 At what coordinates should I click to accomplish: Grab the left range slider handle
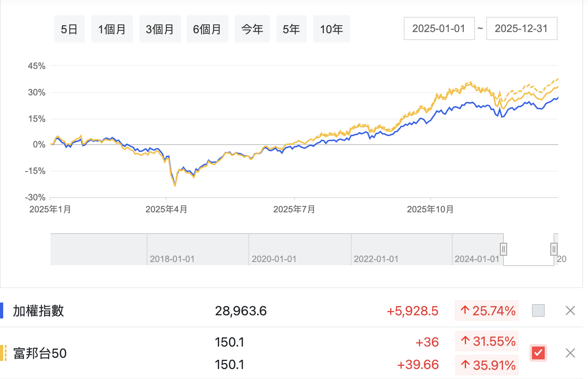pyautogui.click(x=503, y=249)
